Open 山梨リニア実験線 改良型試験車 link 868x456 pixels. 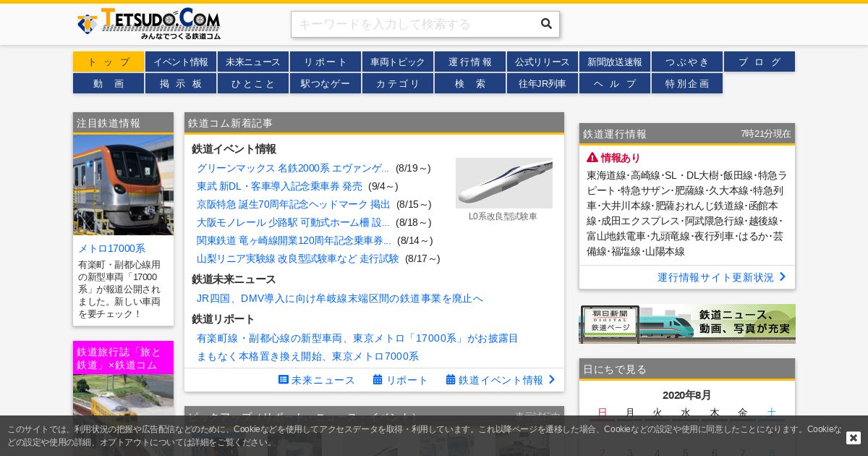[298, 258]
